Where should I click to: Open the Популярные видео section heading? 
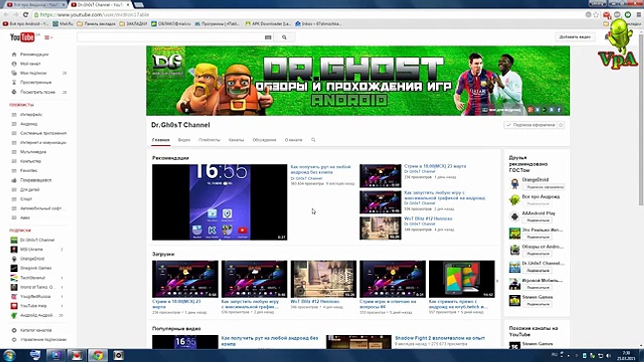click(x=177, y=328)
